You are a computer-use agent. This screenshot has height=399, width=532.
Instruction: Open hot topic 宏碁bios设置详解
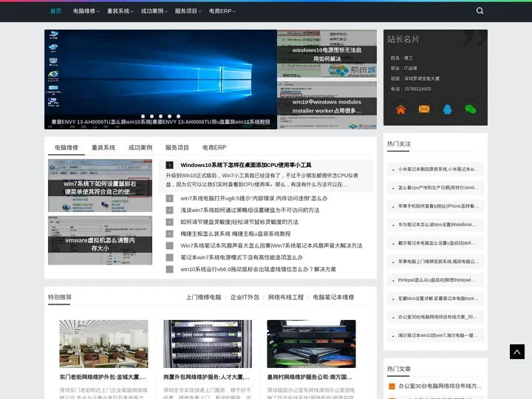pos(437,299)
